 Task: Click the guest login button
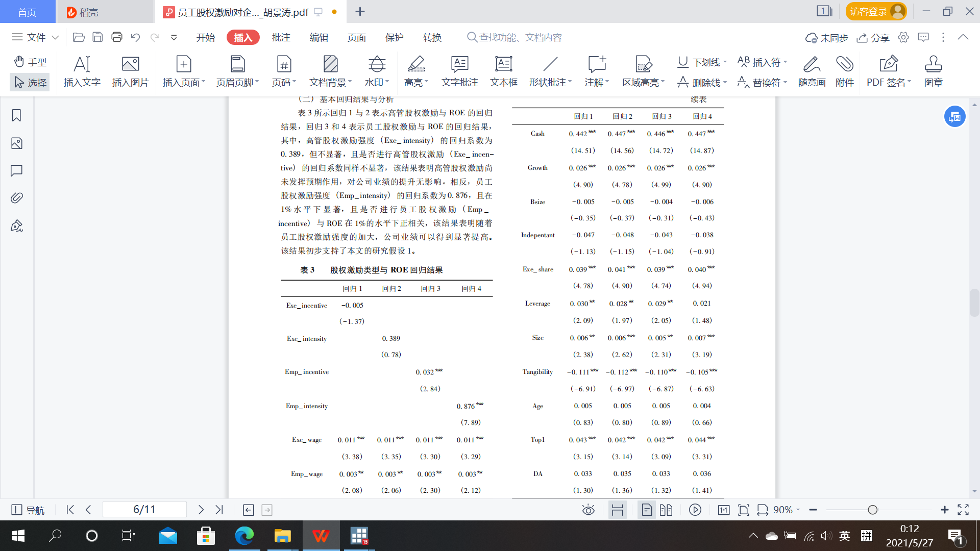(875, 11)
